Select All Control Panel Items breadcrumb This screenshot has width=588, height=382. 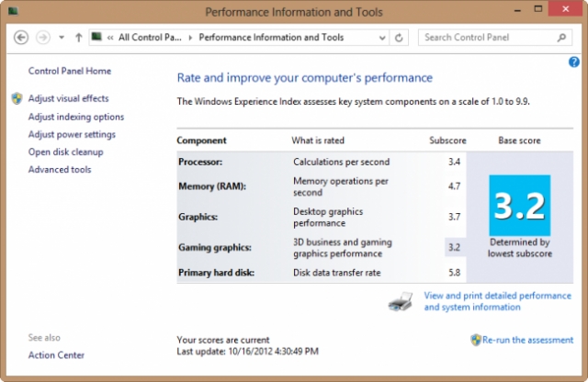pos(150,38)
